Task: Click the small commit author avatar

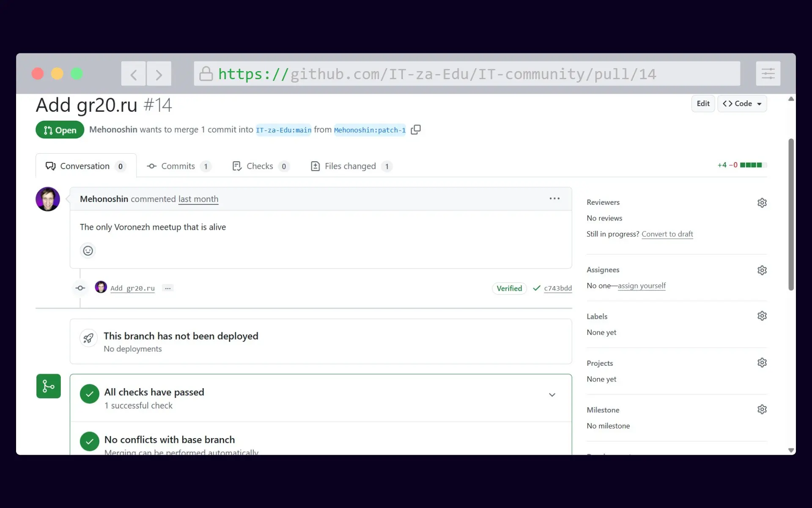Action: [x=101, y=287]
